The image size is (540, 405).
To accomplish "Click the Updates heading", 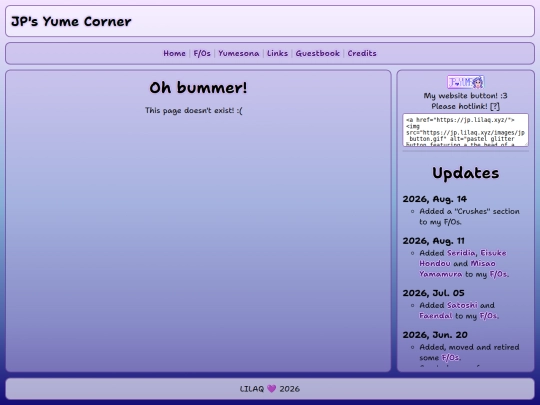I will pos(466,173).
